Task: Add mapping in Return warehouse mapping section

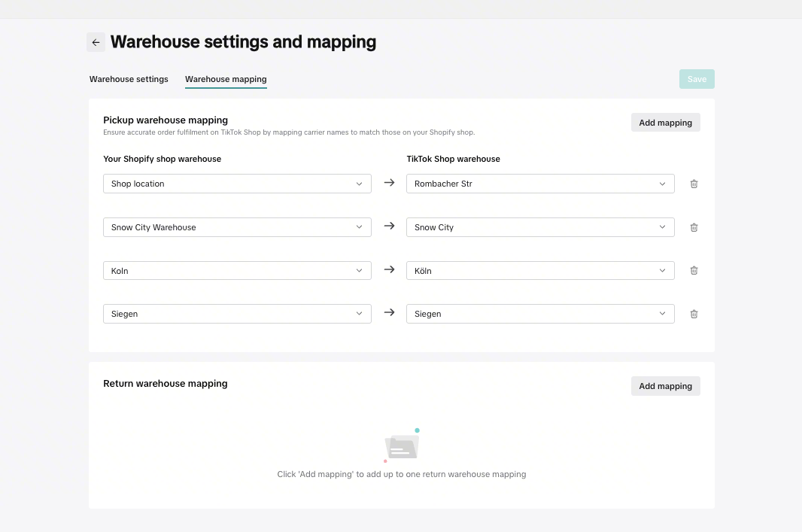Action: click(665, 386)
